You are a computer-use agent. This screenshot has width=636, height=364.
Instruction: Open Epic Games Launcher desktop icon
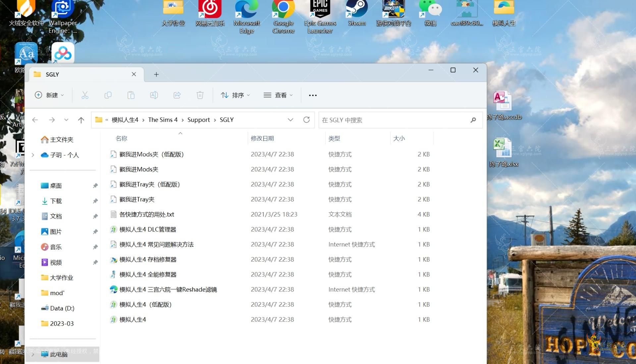(x=320, y=17)
